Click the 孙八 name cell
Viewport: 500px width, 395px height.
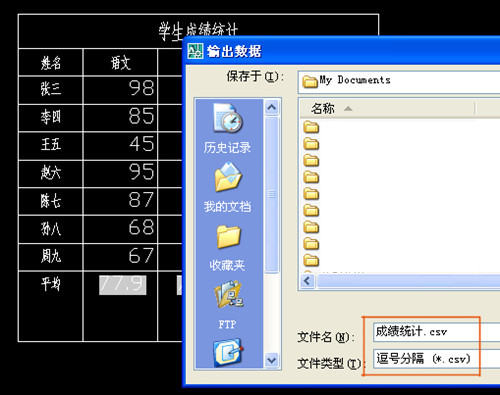[x=51, y=229]
